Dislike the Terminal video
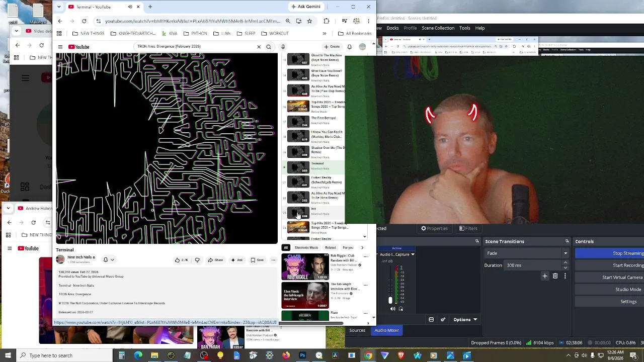644x362 pixels. (x=197, y=260)
